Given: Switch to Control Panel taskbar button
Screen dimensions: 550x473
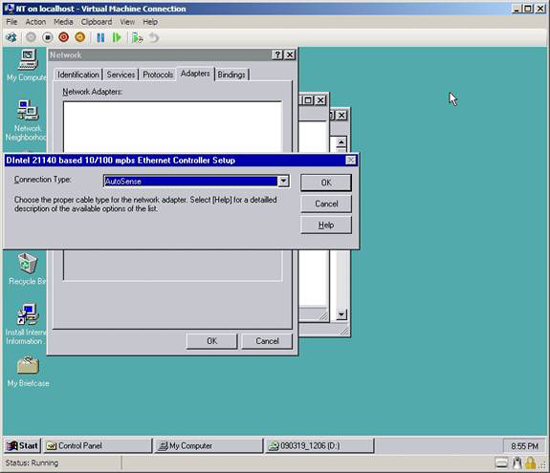Looking at the screenshot, I should pos(97,446).
